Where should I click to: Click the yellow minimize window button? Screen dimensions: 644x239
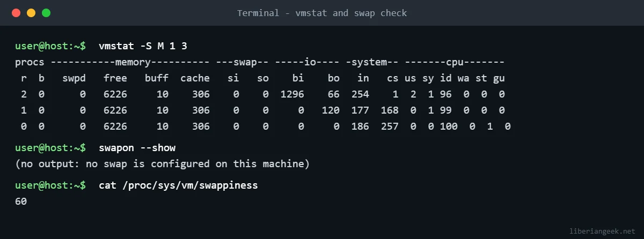[x=31, y=13]
